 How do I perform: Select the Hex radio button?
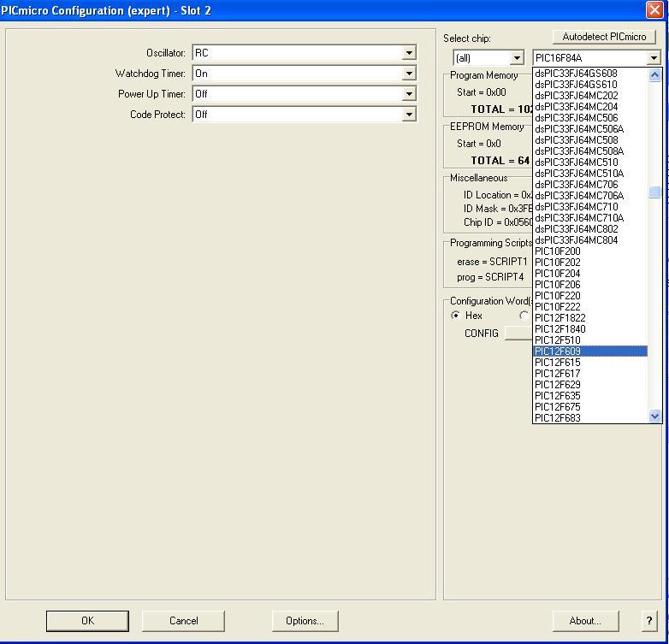pyautogui.click(x=456, y=316)
